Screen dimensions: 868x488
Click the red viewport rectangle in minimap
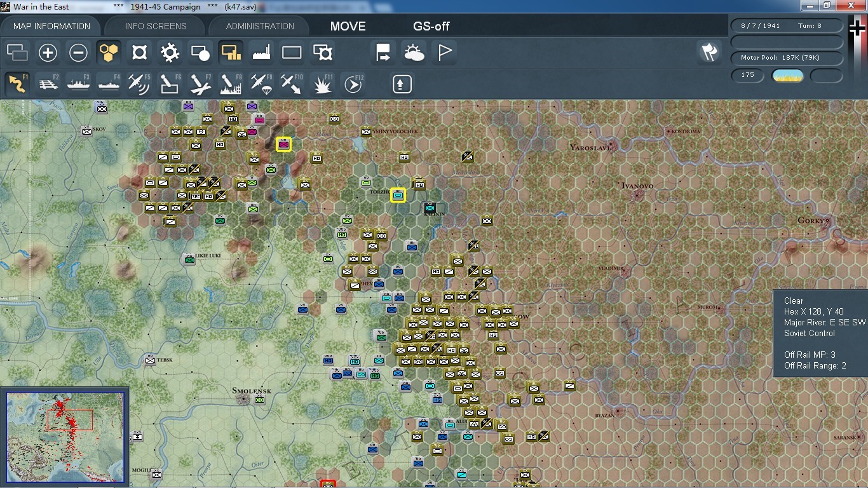[70, 420]
